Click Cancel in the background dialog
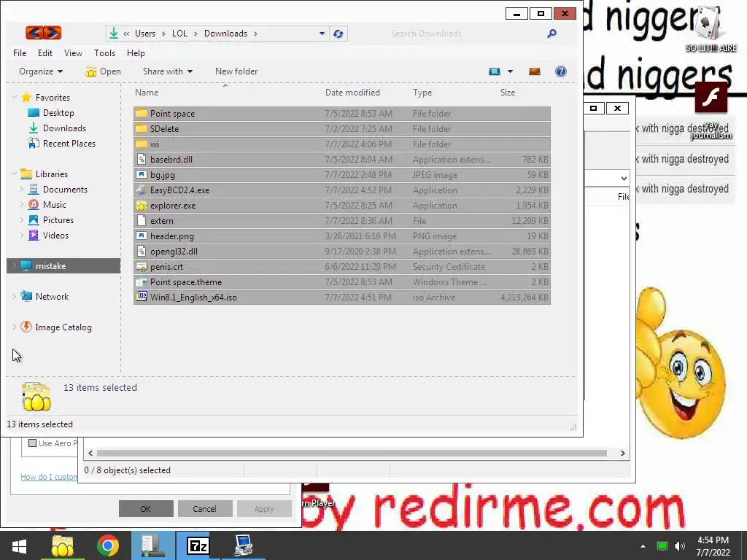 pos(204,508)
